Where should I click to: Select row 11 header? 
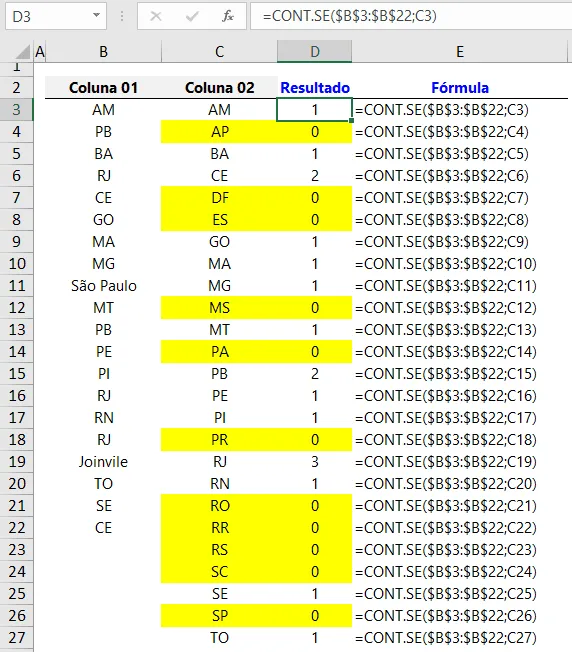[17, 286]
